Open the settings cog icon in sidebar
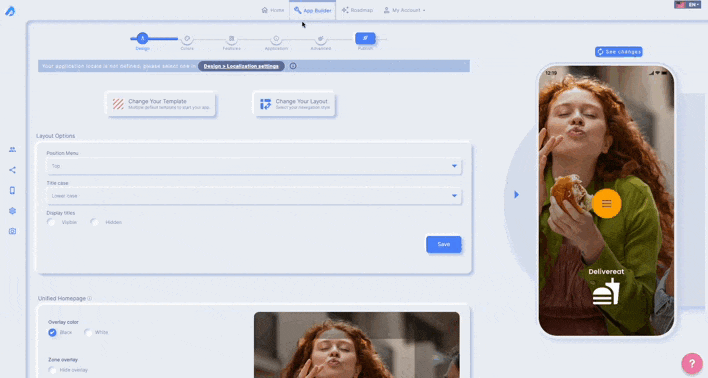Viewport: 708px width, 378px height. click(x=12, y=211)
